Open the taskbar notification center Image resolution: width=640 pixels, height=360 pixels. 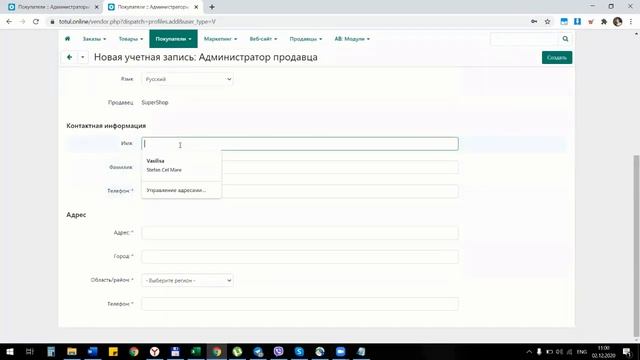(x=627, y=351)
